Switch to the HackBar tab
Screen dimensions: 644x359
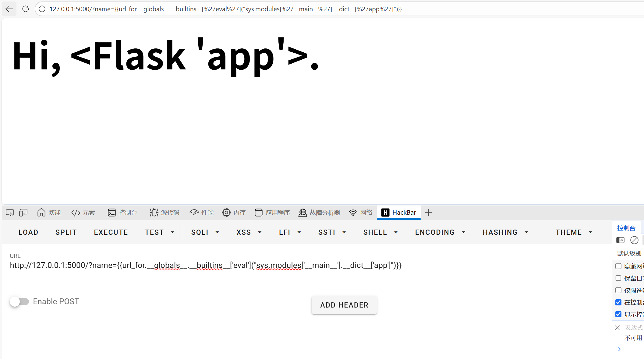pyautogui.click(x=399, y=212)
